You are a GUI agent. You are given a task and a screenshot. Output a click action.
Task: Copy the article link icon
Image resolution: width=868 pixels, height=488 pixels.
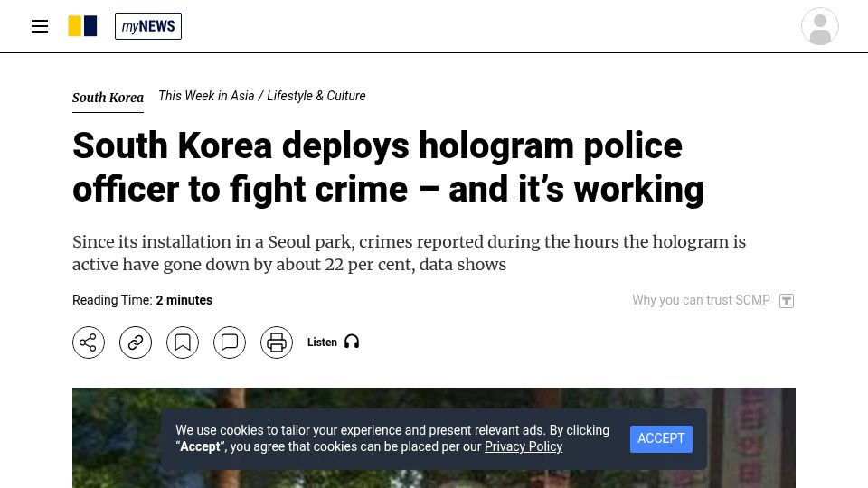[x=135, y=343]
